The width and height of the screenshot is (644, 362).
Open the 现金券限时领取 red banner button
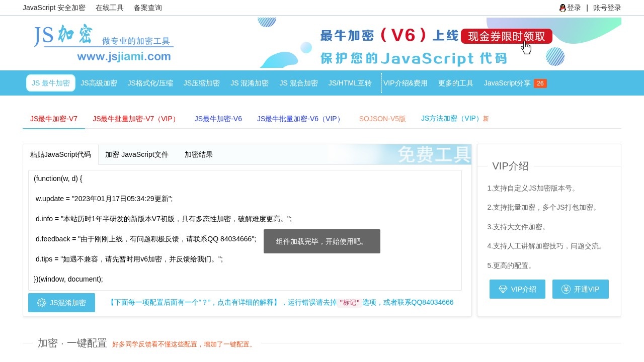tap(506, 36)
